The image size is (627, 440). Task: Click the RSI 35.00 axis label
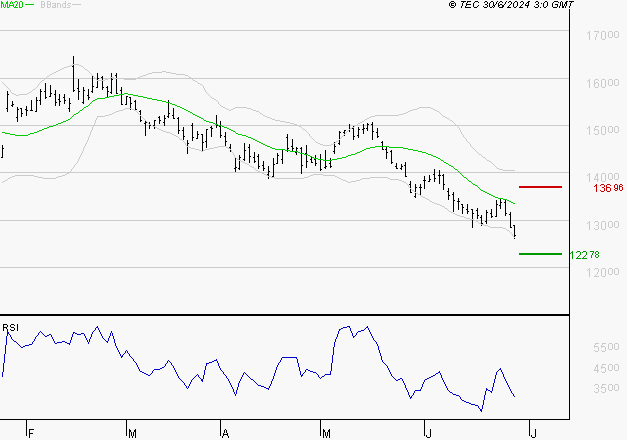coord(606,388)
